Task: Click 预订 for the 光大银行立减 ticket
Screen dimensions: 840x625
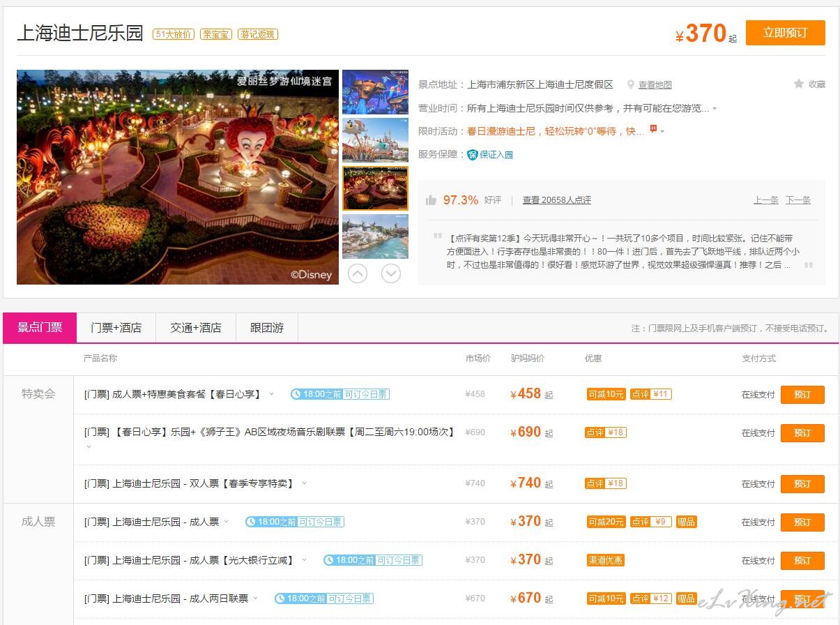Action: tap(802, 561)
